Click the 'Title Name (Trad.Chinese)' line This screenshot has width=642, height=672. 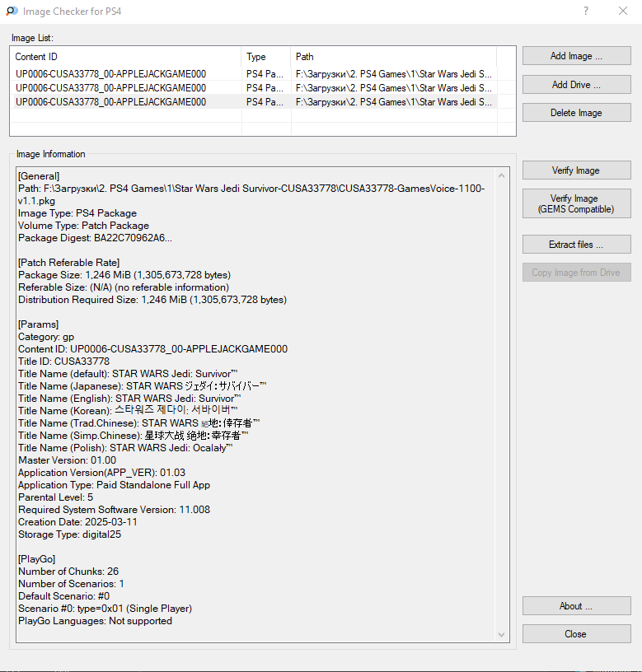click(x=139, y=423)
